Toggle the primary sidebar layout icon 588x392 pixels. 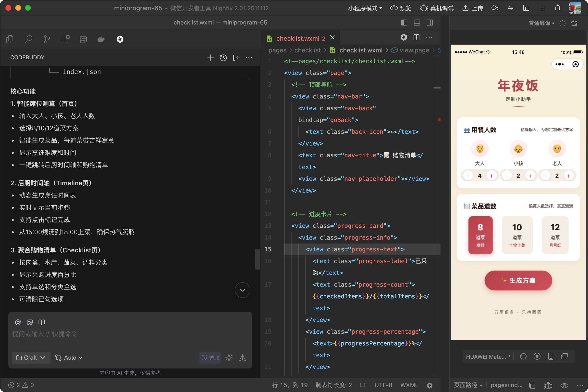[404, 23]
